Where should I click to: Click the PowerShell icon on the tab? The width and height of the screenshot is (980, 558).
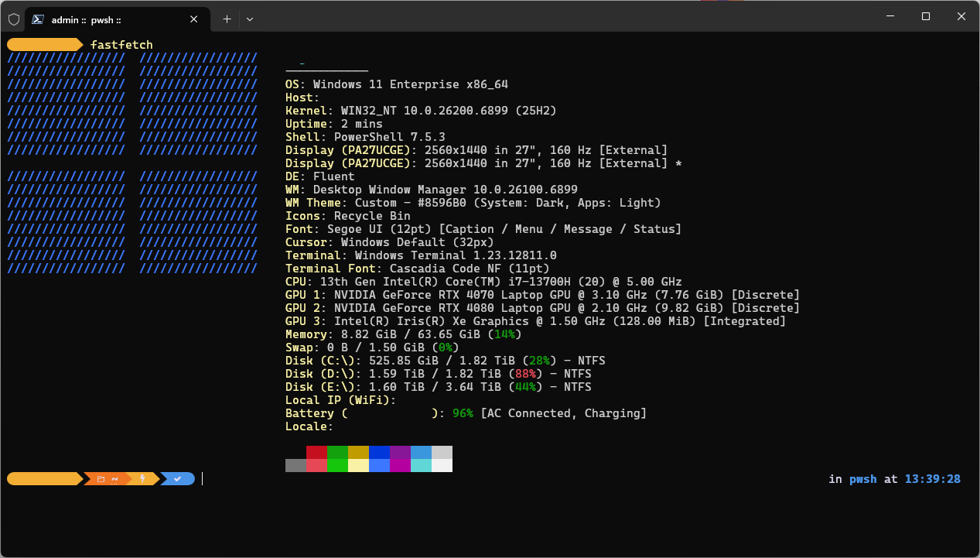[37, 19]
